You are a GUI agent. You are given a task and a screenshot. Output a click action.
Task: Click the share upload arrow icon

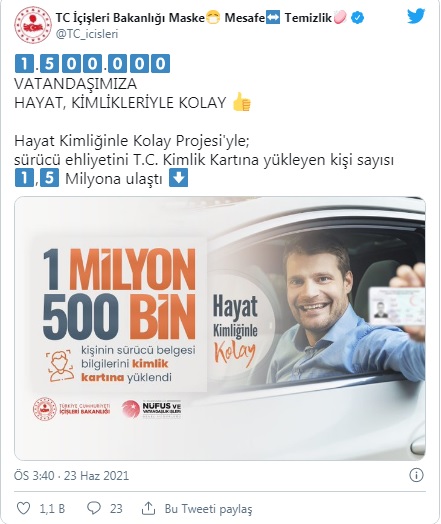pos(148,508)
